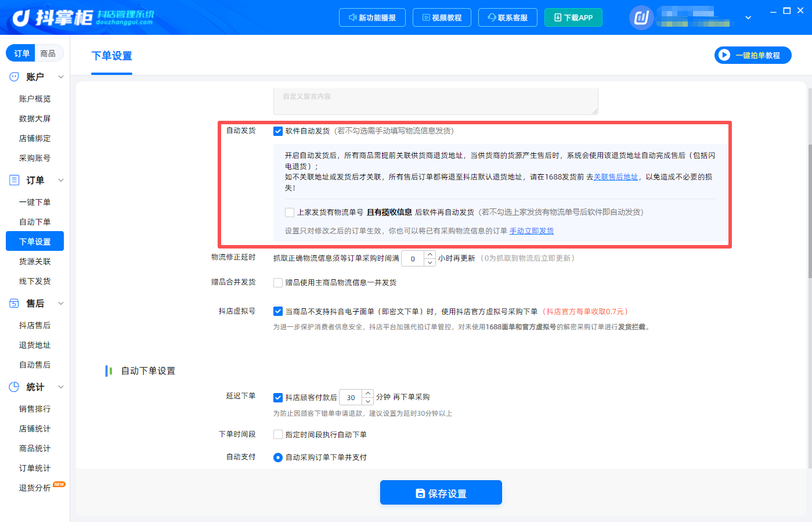
Task: Click the save disk icon on 保存设置
Action: click(x=420, y=493)
